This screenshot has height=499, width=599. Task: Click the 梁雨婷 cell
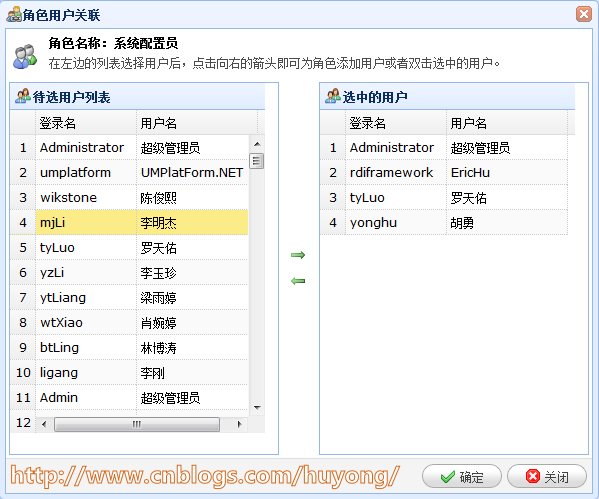(x=192, y=298)
